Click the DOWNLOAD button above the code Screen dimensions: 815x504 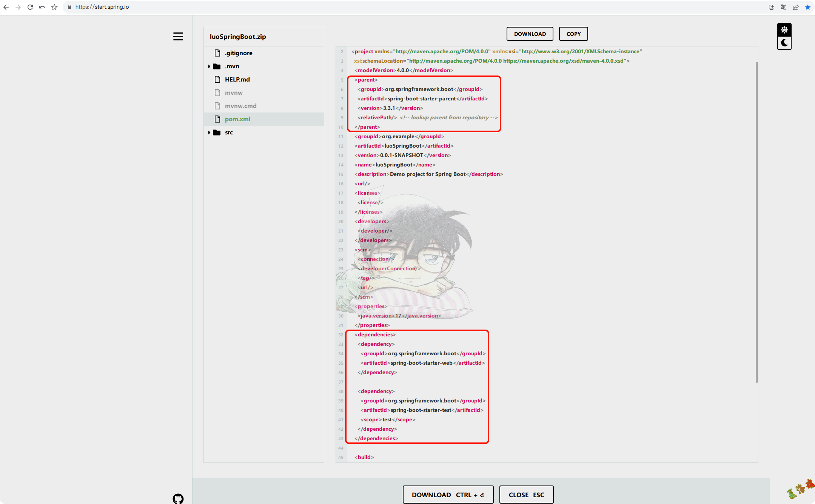click(530, 34)
